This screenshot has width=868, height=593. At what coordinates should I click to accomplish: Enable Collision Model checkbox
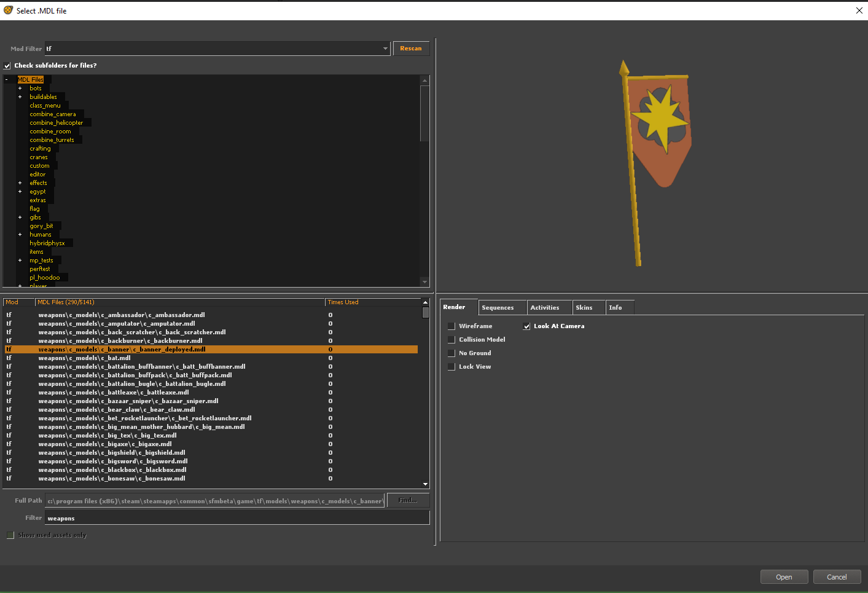(452, 340)
